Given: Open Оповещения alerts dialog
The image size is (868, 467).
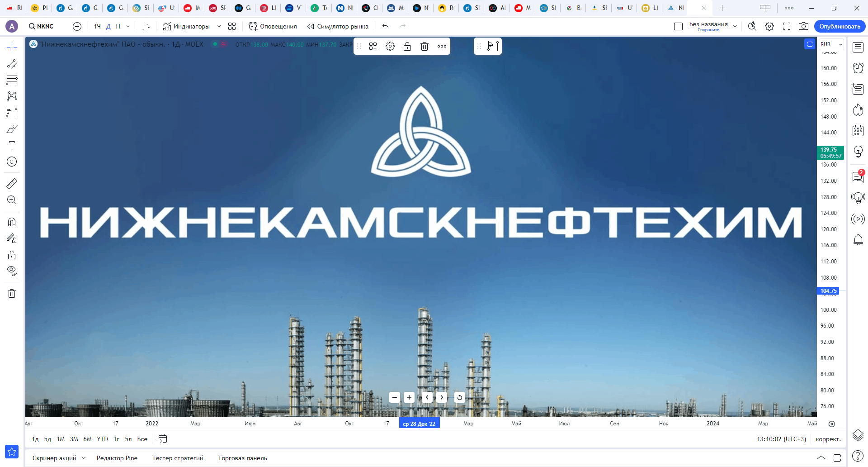Looking at the screenshot, I should pyautogui.click(x=273, y=26).
